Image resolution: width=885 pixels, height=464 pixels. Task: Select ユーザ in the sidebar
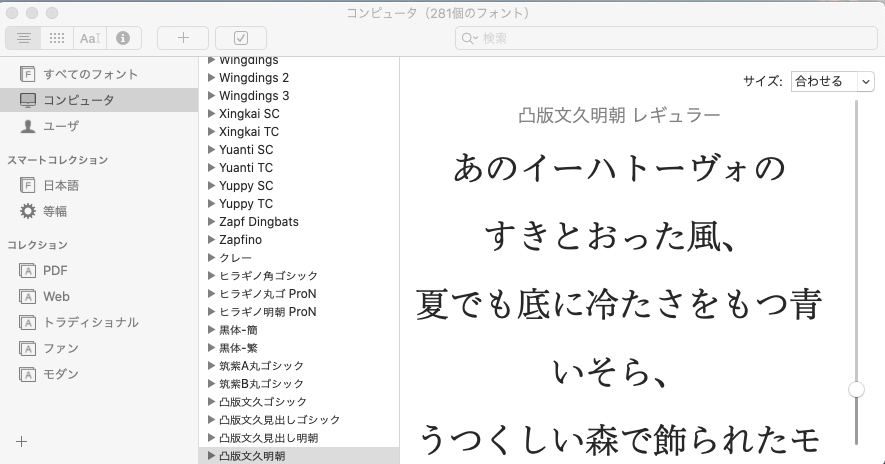pyautogui.click(x=99, y=126)
